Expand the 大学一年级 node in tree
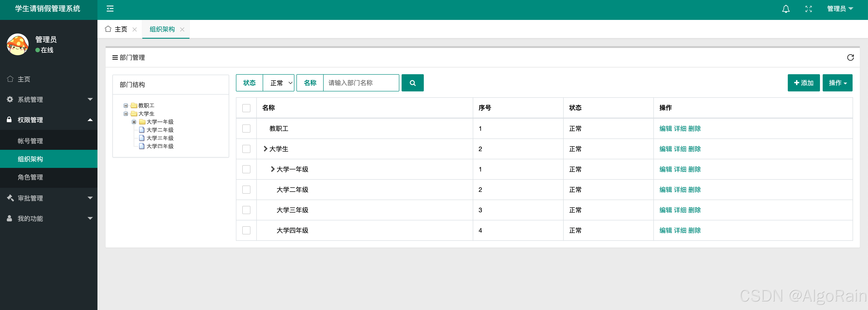 coord(134,122)
